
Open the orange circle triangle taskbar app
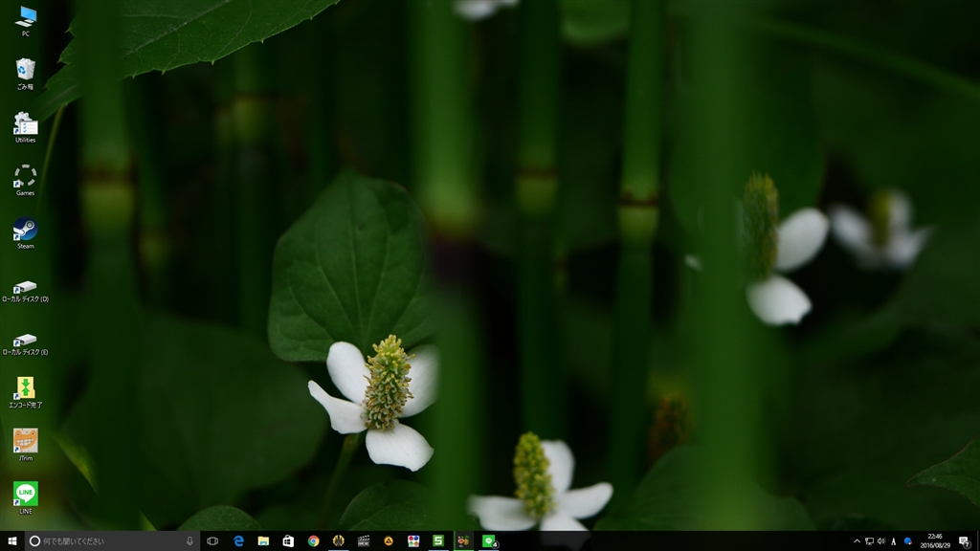[x=389, y=541]
